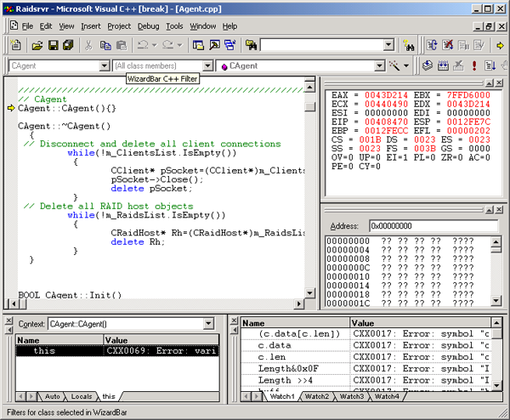Close the Variables pane

8,321
